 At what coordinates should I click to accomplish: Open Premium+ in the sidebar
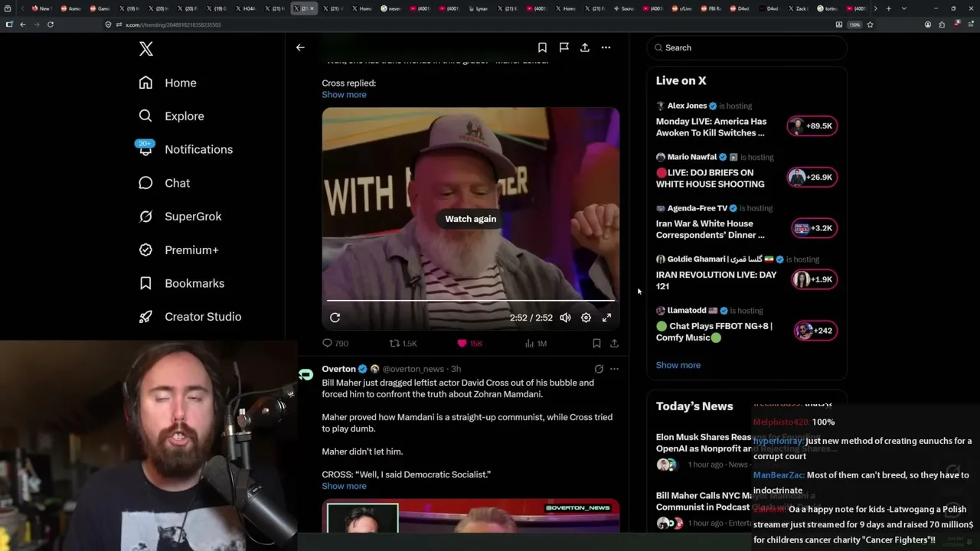click(178, 249)
